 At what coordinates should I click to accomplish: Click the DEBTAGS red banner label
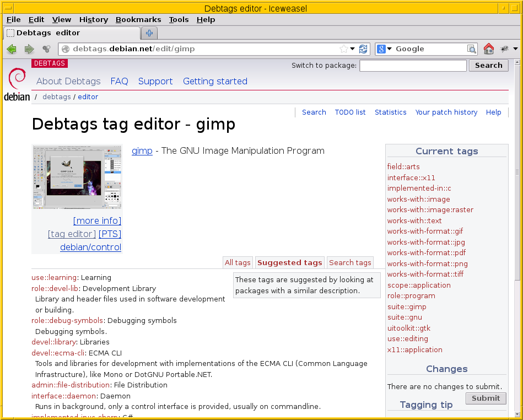point(49,63)
